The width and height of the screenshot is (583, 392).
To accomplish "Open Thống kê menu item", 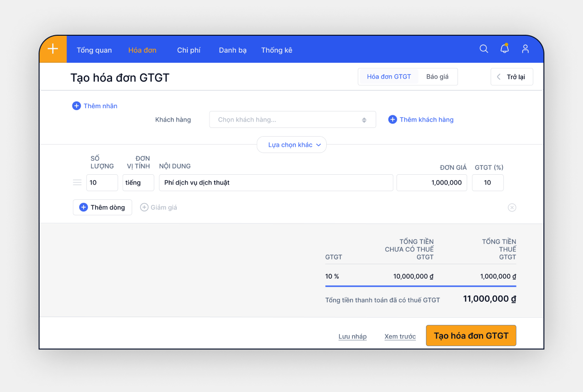I will [x=277, y=50].
